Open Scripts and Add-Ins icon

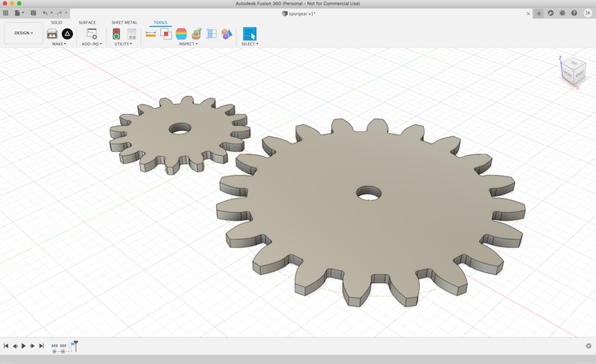click(92, 33)
